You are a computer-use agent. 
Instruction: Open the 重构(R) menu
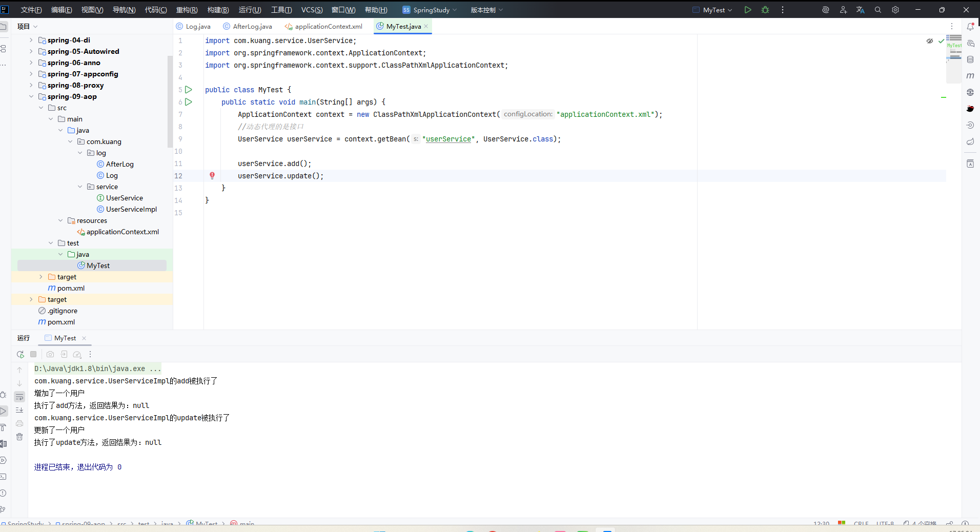(x=187, y=10)
